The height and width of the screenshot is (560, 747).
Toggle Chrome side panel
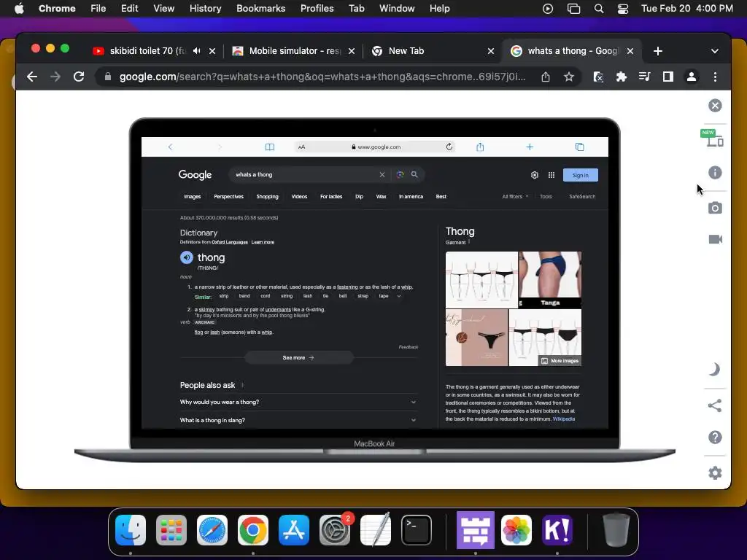pos(668,77)
